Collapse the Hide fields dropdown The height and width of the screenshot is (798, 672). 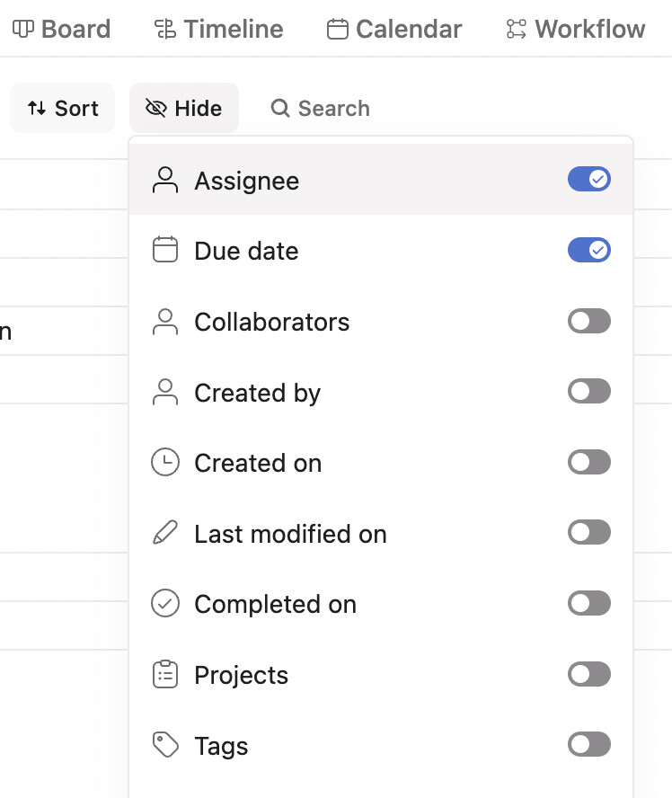click(184, 109)
